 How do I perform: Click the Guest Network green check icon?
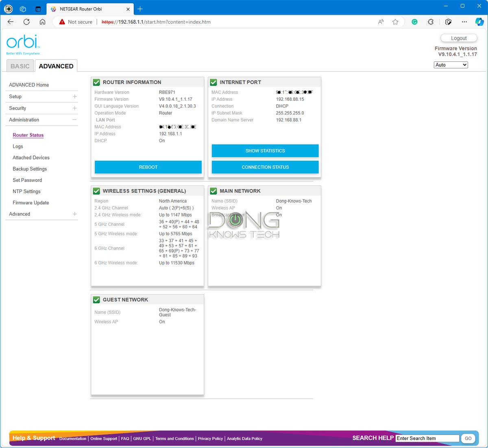click(x=96, y=299)
